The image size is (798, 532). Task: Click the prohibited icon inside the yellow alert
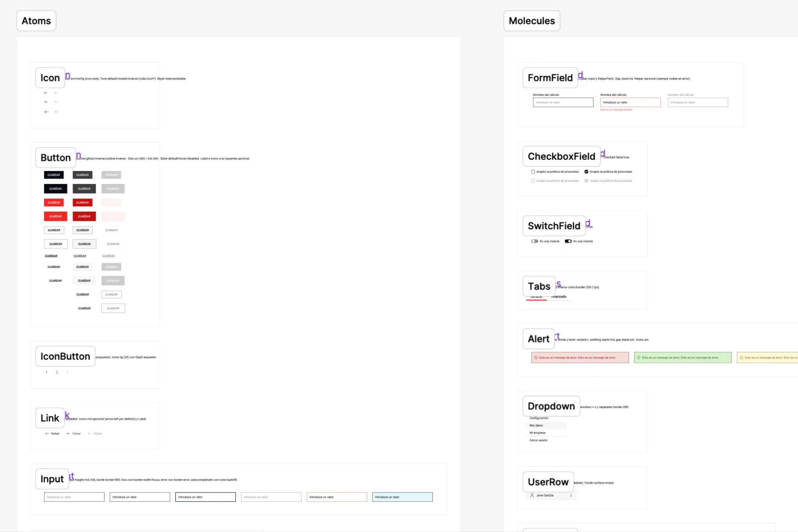point(741,358)
